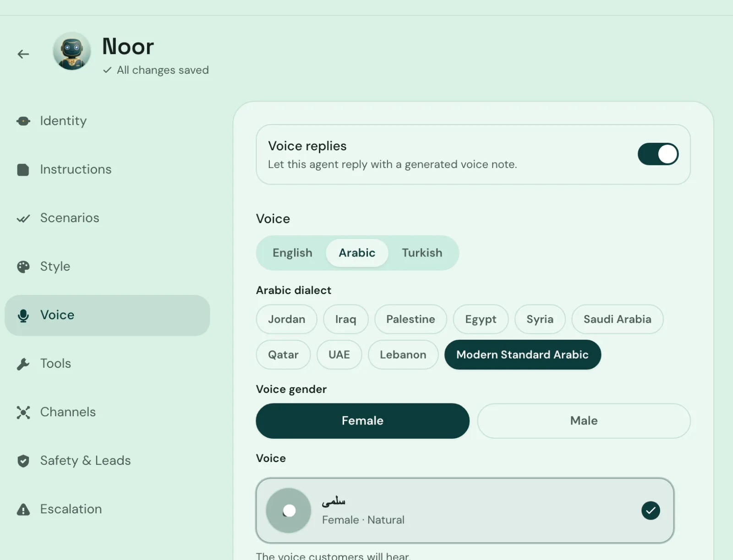This screenshot has height=560, width=733.
Task: Choose the Jordan dialect
Action: 286,319
